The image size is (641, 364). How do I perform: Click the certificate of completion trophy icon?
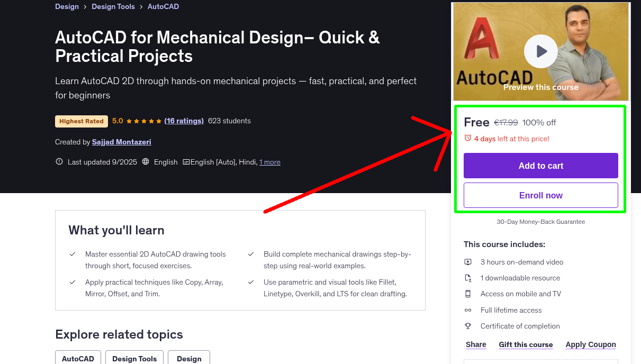click(468, 326)
